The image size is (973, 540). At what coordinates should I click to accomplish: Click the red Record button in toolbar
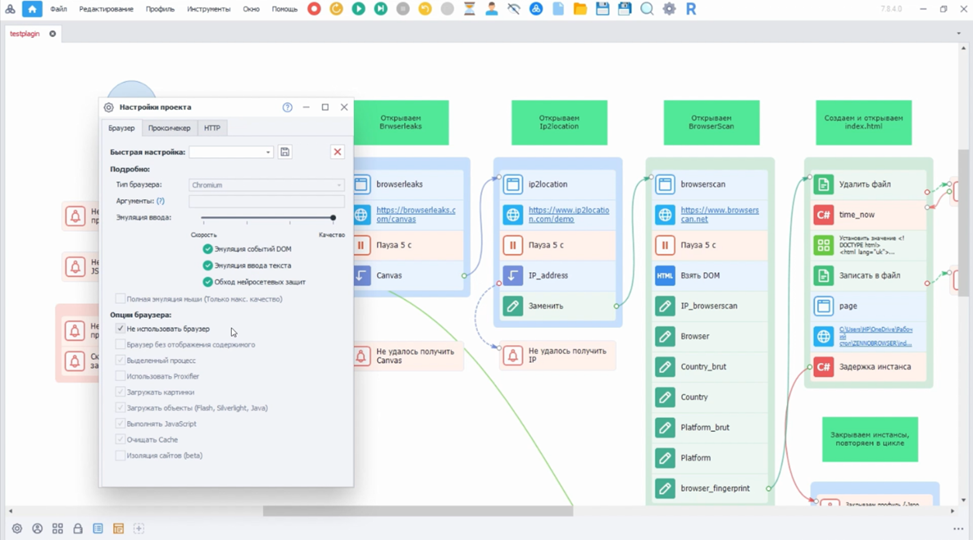pos(314,9)
